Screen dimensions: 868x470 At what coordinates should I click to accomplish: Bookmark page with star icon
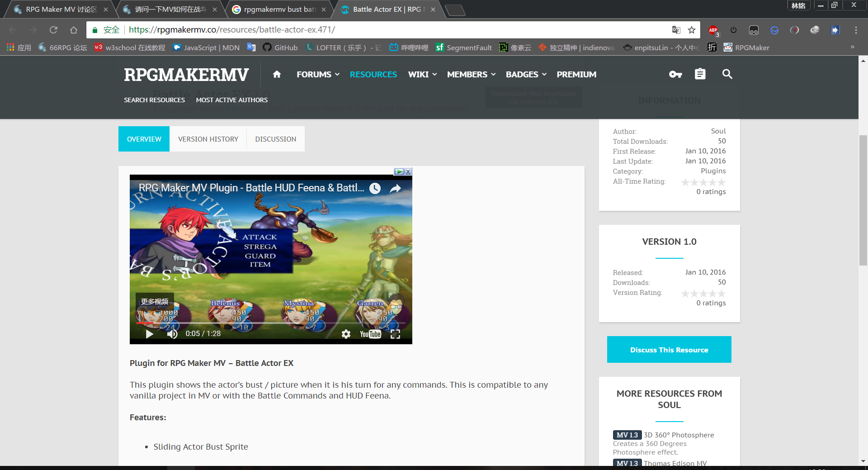[692, 30]
